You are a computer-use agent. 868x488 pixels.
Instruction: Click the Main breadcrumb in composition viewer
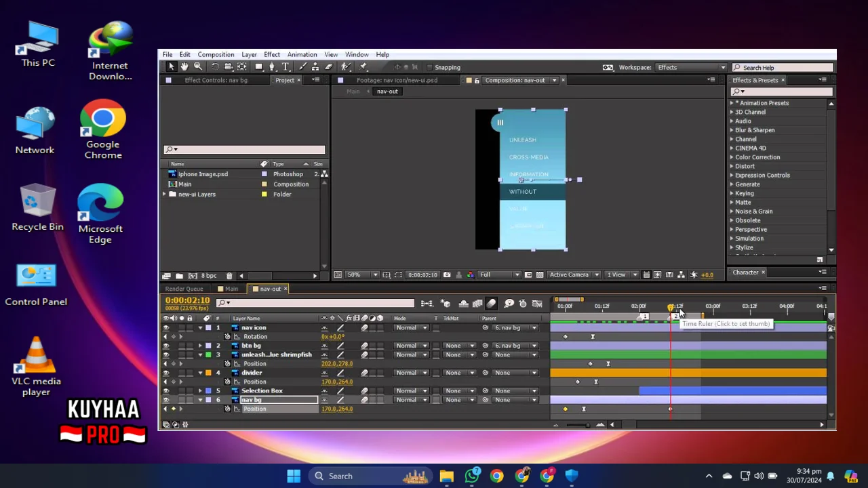point(353,91)
